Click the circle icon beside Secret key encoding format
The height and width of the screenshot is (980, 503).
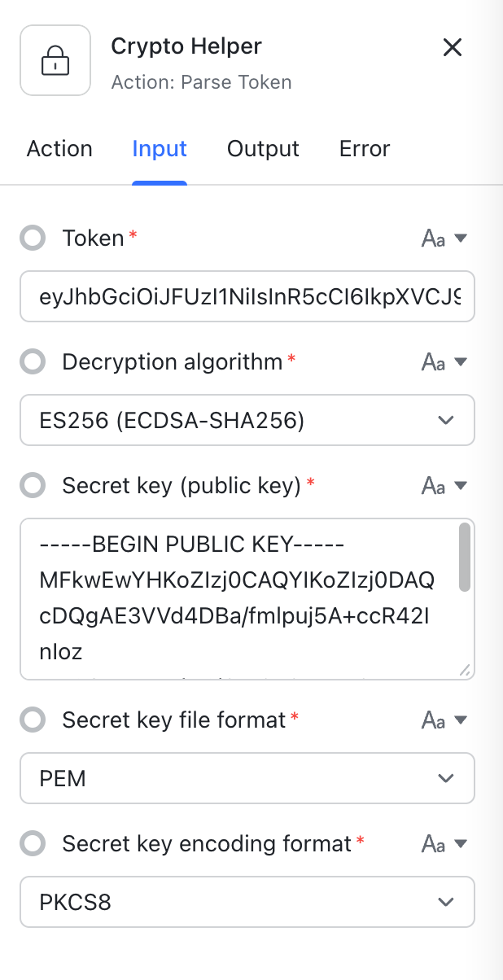click(32, 843)
